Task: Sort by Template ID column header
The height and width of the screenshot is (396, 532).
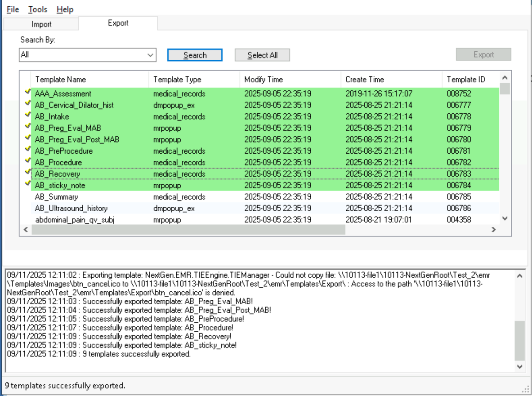Action: pyautogui.click(x=470, y=80)
